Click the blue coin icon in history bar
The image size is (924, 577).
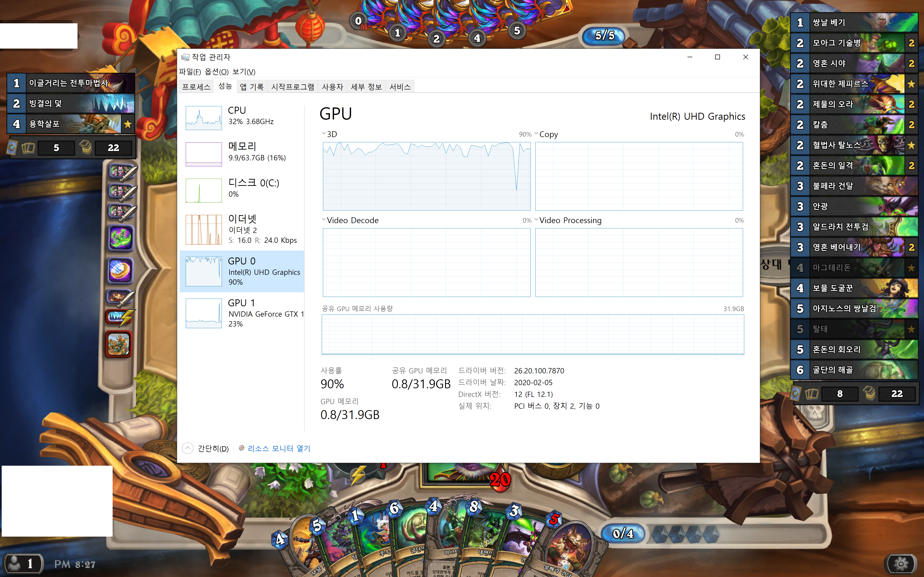(121, 270)
